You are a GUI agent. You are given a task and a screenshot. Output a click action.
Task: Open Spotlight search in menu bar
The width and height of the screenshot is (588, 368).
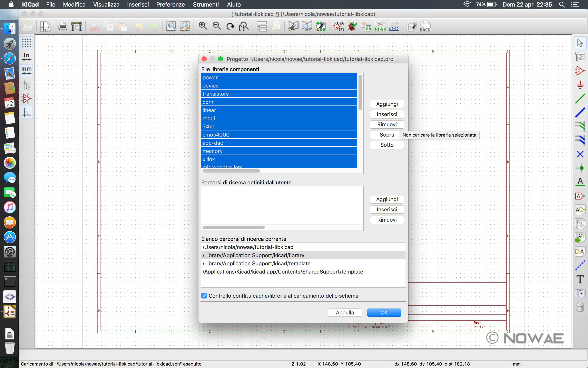561,4
